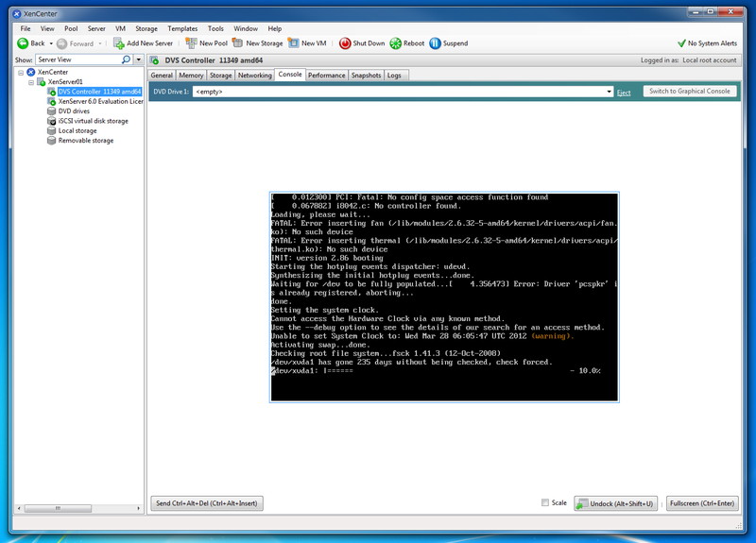Click the search magnifier in Server View box
The height and width of the screenshot is (543, 756).
(126, 59)
